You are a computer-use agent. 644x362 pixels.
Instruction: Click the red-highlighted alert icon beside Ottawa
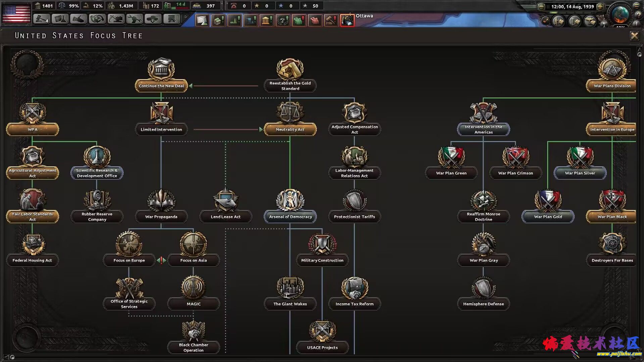(347, 20)
